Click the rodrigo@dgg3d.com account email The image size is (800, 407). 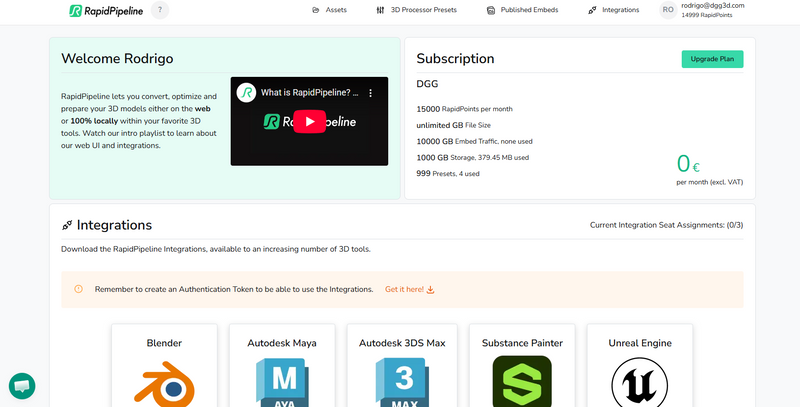click(x=713, y=6)
